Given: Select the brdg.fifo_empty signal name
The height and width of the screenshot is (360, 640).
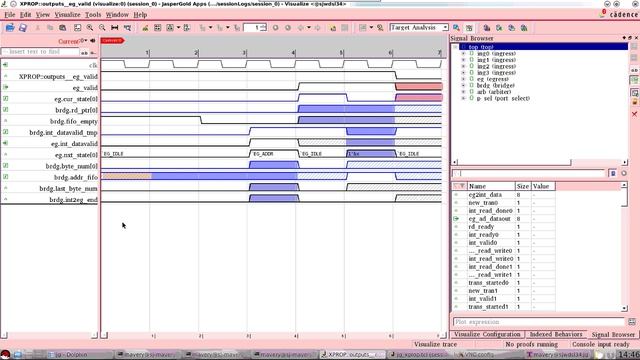Looking at the screenshot, I should [74, 121].
